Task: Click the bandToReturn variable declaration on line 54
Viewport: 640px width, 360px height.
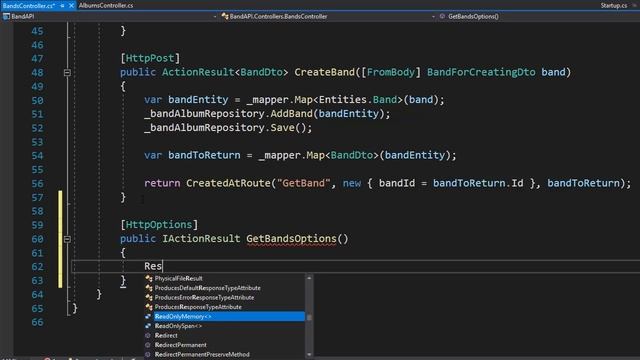Action: point(204,156)
